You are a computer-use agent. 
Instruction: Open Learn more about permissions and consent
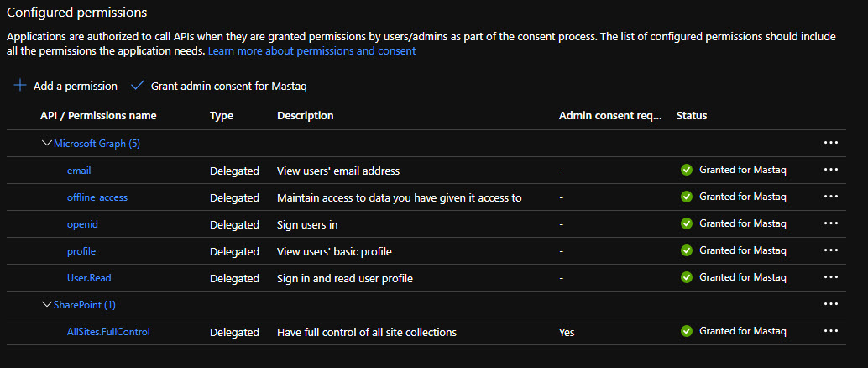311,50
